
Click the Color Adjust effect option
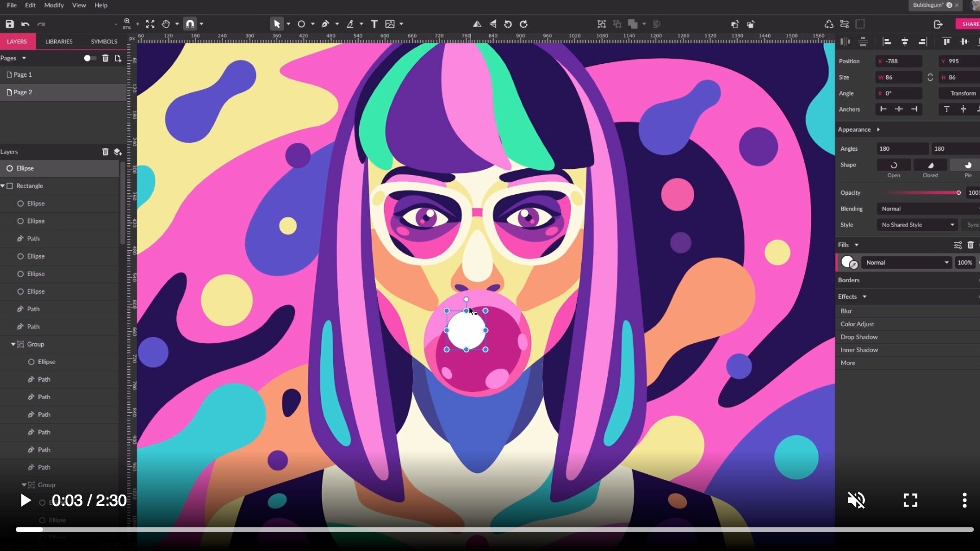(857, 324)
